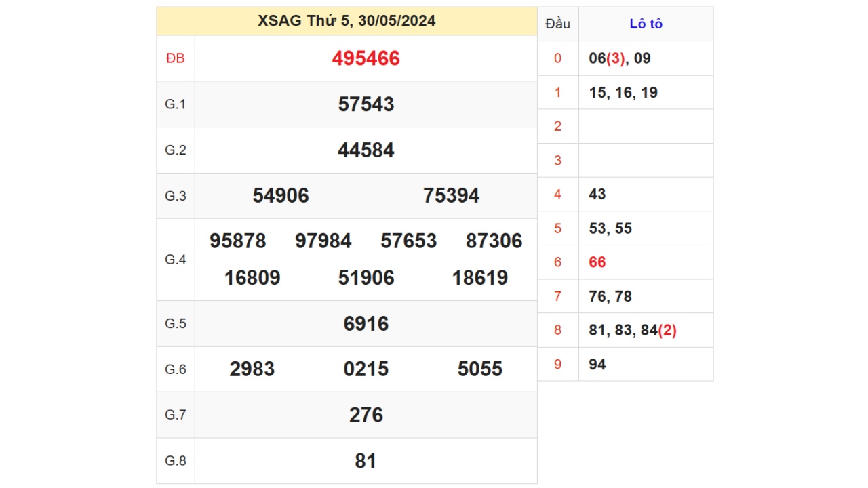The height and width of the screenshot is (488, 868).
Task: Click fourth prize number 97984
Action: pyautogui.click(x=323, y=241)
